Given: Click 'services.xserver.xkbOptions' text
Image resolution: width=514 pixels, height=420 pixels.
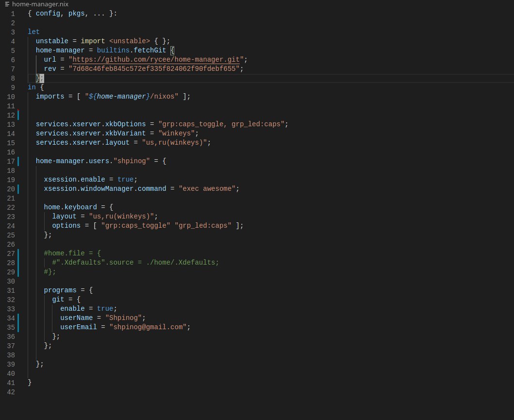Looking at the screenshot, I should point(90,124).
